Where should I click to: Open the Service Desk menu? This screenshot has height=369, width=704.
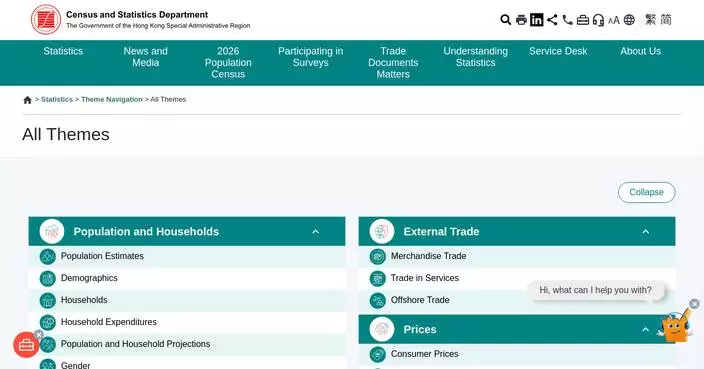(x=558, y=51)
